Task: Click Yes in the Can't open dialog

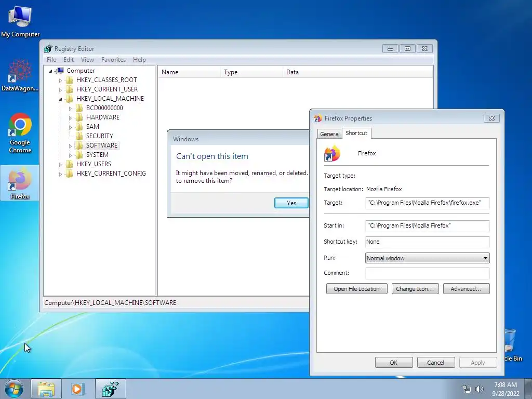Action: [x=291, y=203]
